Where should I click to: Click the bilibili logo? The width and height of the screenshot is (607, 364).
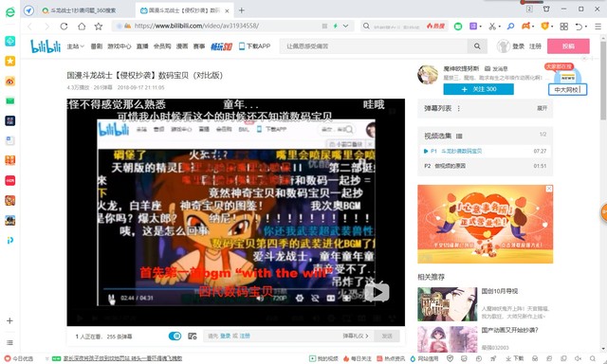coord(46,46)
